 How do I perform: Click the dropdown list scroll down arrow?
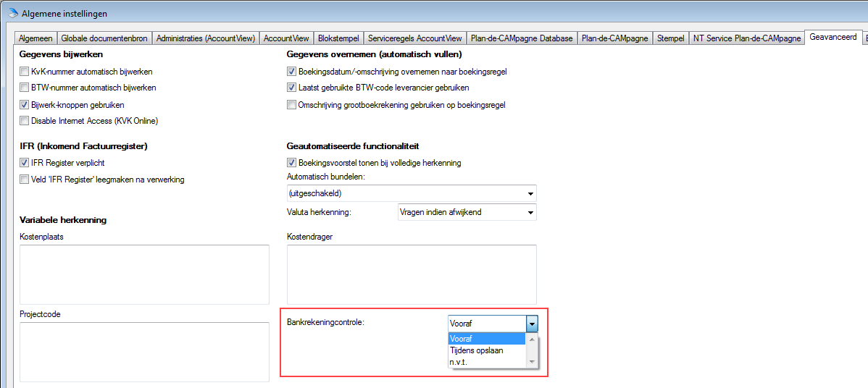point(531,362)
